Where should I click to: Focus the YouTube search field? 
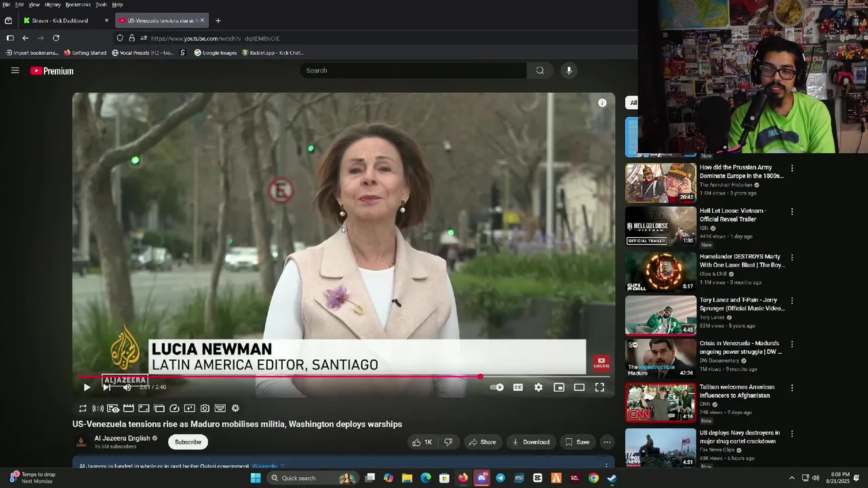tap(414, 70)
